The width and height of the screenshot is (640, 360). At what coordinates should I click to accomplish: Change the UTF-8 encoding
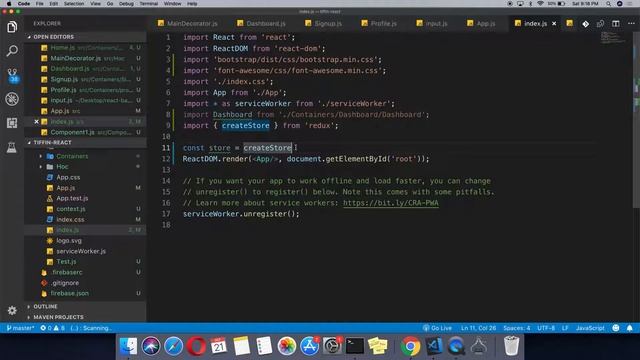click(x=546, y=328)
